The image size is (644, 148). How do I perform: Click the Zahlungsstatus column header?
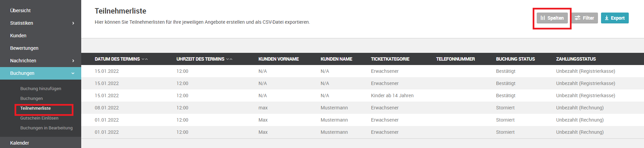pyautogui.click(x=576, y=59)
